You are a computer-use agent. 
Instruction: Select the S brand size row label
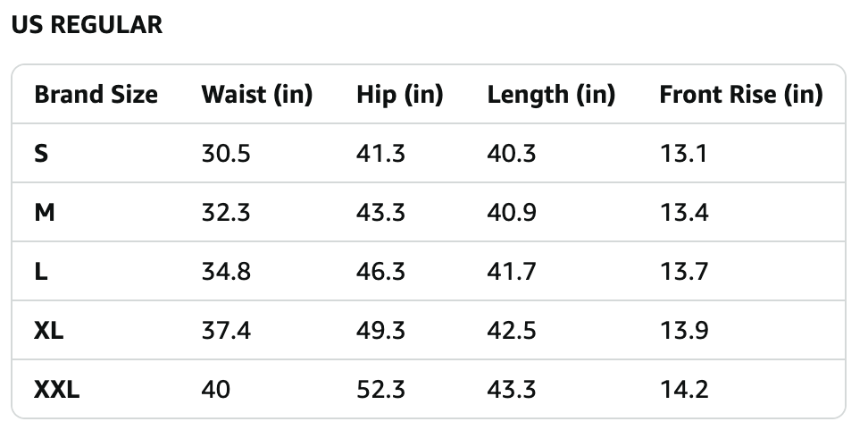click(x=41, y=154)
